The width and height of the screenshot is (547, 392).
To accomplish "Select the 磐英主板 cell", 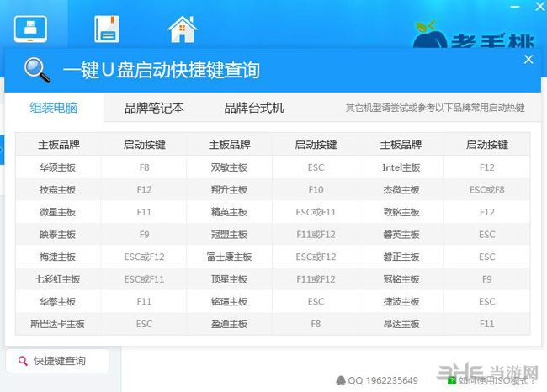I will tap(401, 235).
